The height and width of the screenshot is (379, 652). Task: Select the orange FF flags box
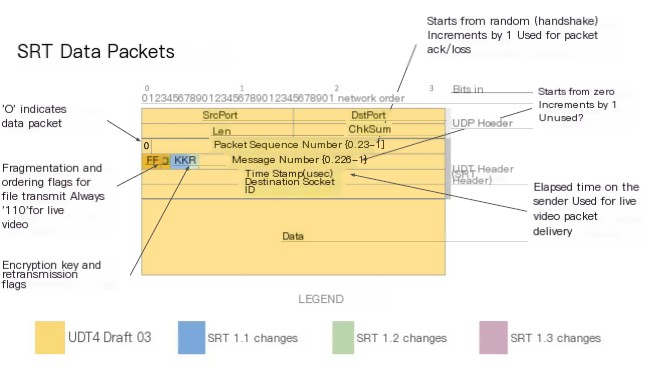[x=156, y=161]
